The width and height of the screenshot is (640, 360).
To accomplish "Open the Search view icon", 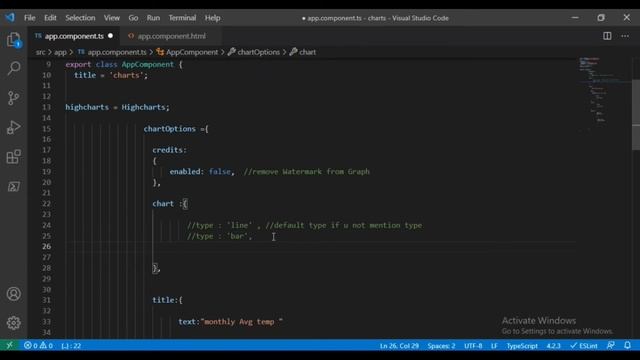I will (x=13, y=68).
